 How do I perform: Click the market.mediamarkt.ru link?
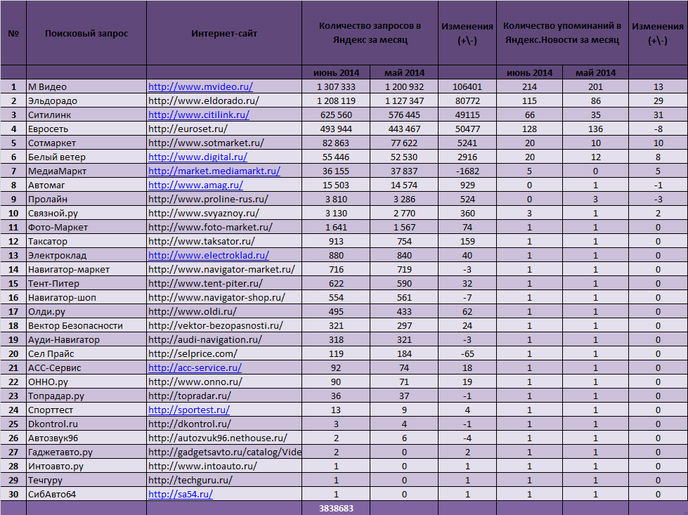coord(212,172)
